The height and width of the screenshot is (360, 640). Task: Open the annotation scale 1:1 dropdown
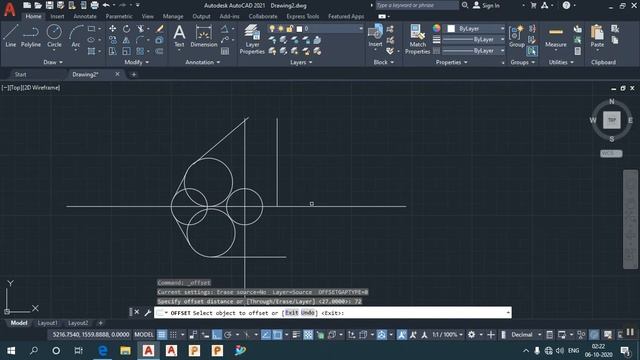[x=447, y=335]
